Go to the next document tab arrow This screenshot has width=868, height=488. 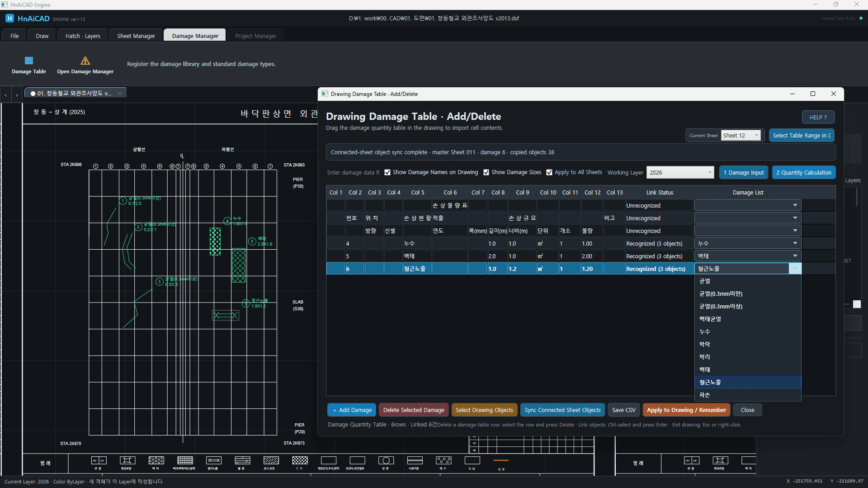pos(17,95)
